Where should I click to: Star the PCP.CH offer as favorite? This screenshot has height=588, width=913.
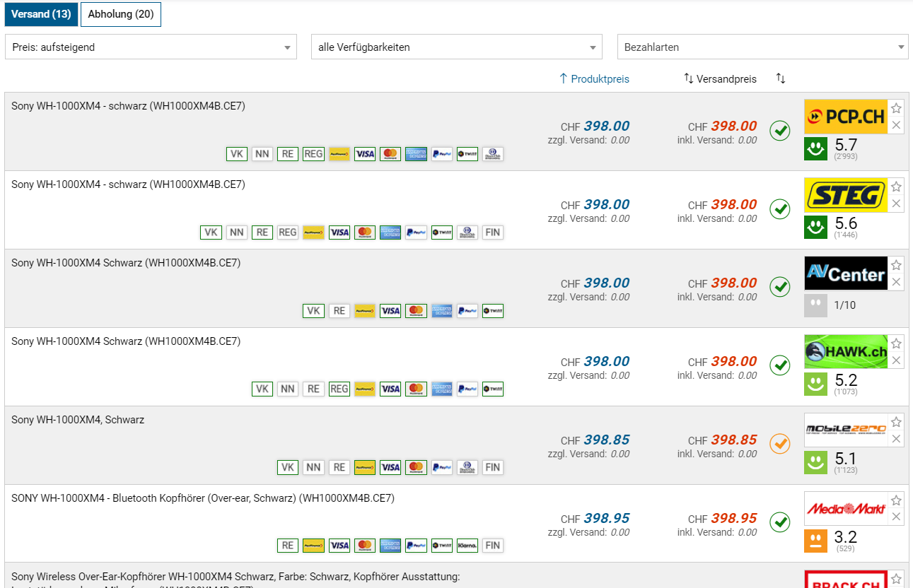coord(897,108)
